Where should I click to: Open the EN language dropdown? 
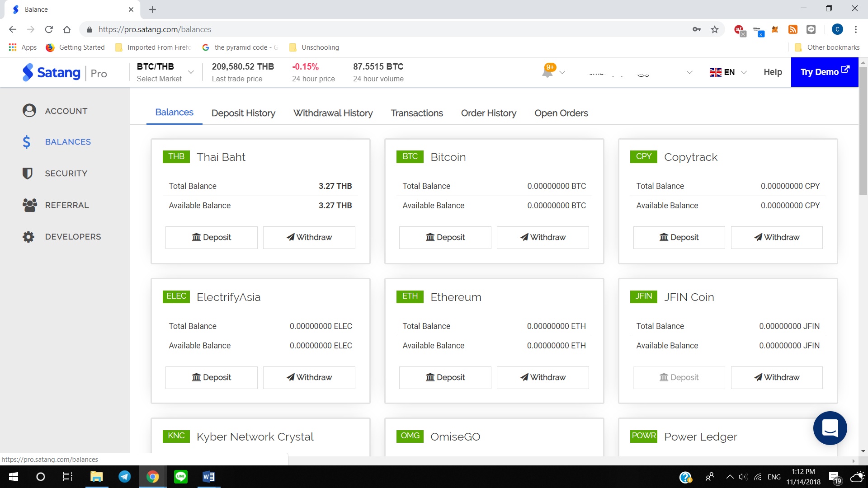click(x=728, y=72)
